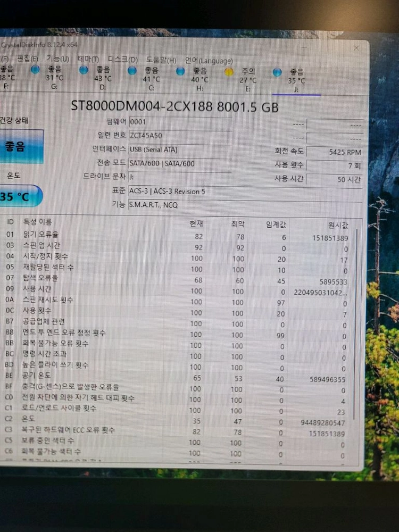Select the 0A 스핀 재시도 횟수 row
This screenshot has height=532, width=399.
click(x=178, y=301)
